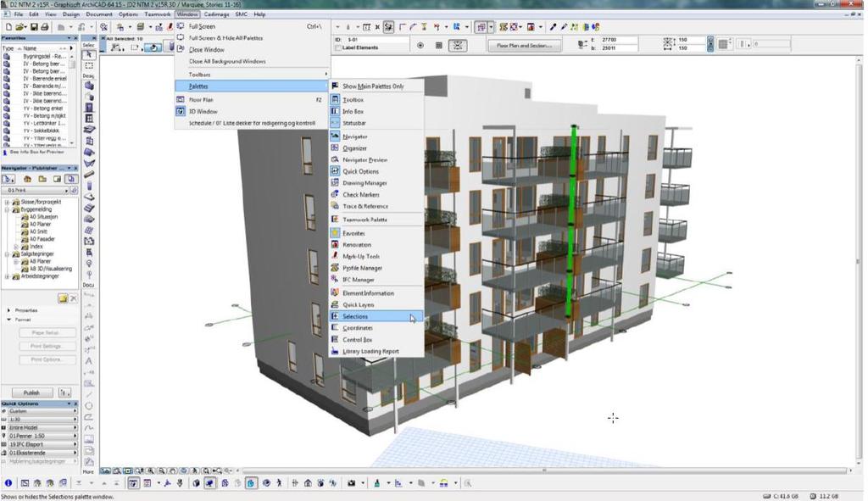Select the Arrow tool in the toolbox
Screen dimensions: 868x501
pos(88,55)
